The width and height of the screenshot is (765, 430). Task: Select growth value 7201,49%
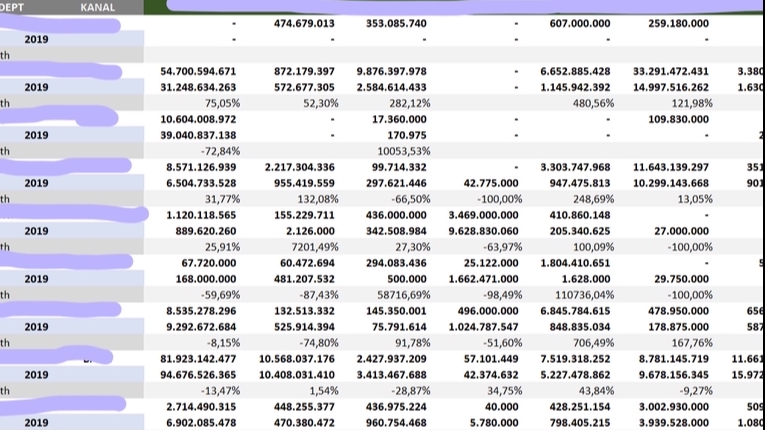[315, 247]
